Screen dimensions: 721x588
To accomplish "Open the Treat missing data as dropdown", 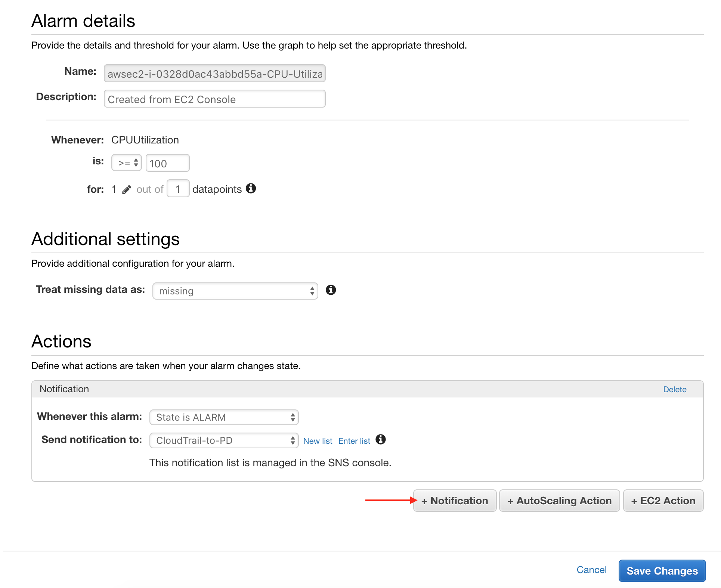I will (x=235, y=291).
